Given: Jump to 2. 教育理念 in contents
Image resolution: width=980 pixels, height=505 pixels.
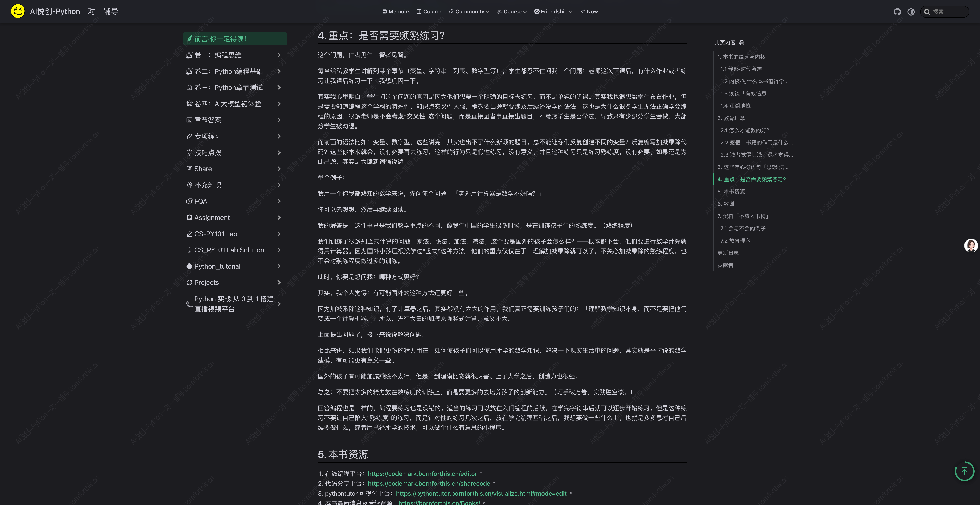Looking at the screenshot, I should pos(731,118).
